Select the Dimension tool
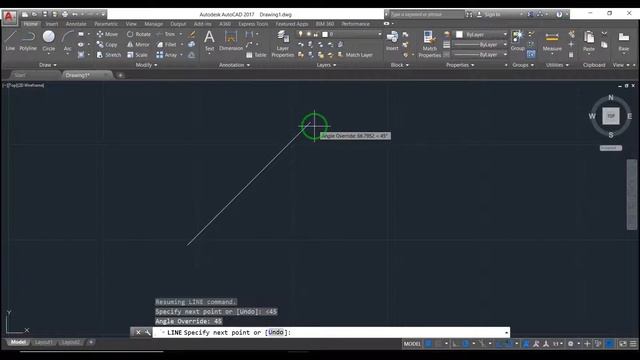 [231, 40]
